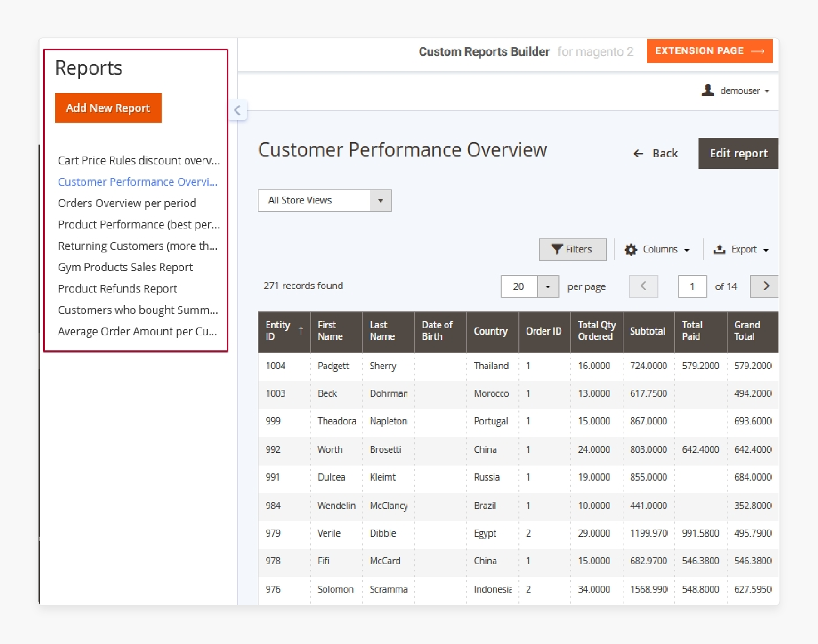Expand the Columns dropdown menu
This screenshot has height=644, width=818.
(x=657, y=250)
